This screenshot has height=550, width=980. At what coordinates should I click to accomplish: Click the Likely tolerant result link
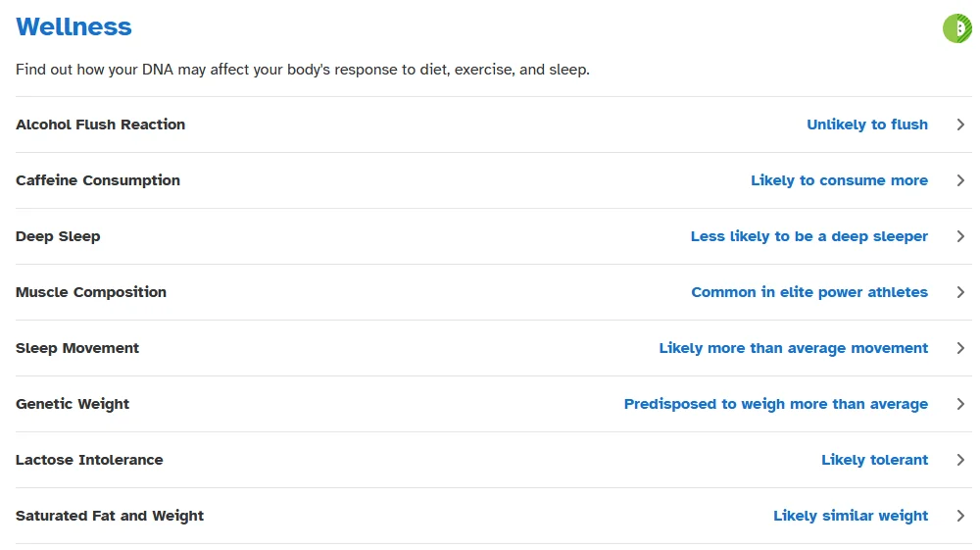874,460
